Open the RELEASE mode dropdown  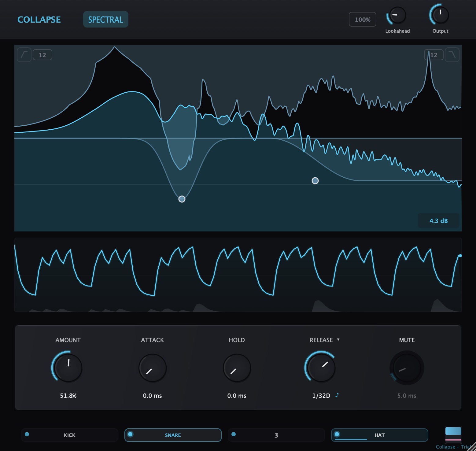(338, 340)
